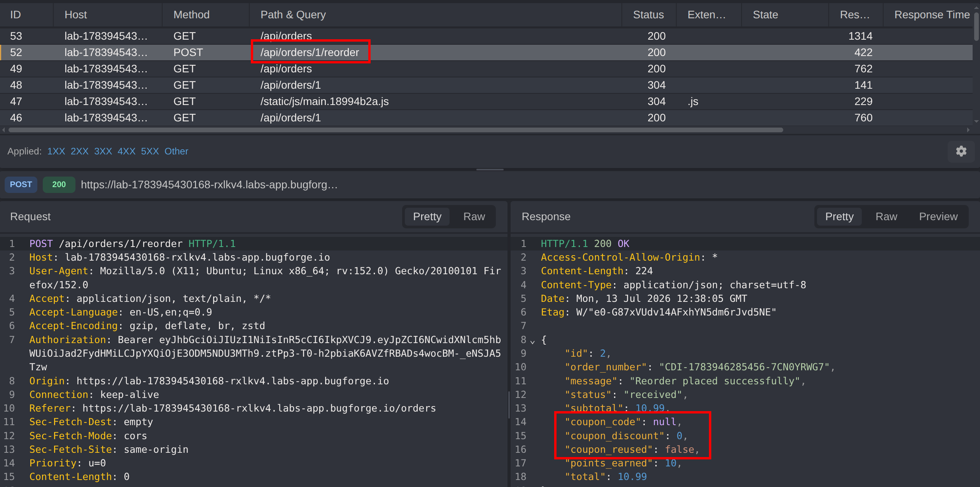980x487 pixels.
Task: Click the truncated request URL text
Action: point(209,184)
